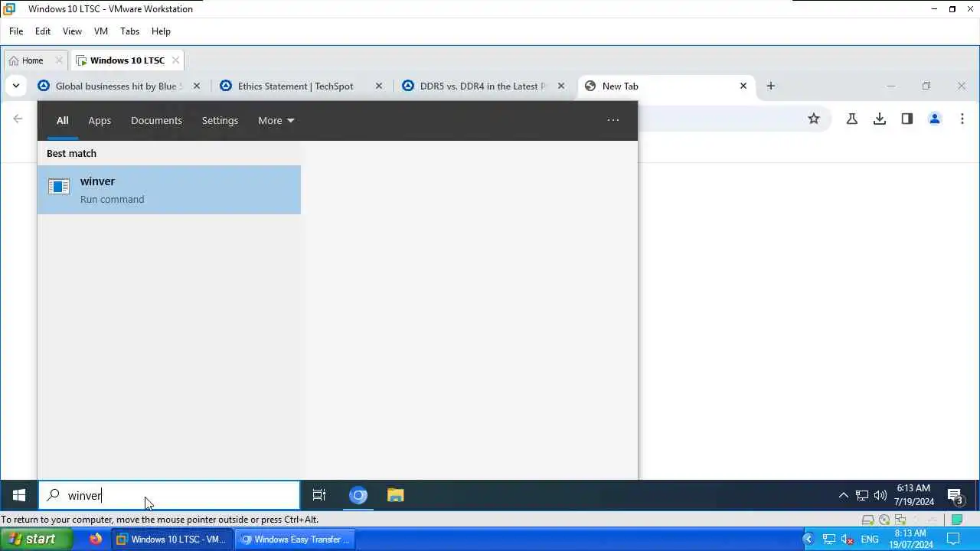
Task: Expand the More search filters dropdown
Action: [x=276, y=120]
